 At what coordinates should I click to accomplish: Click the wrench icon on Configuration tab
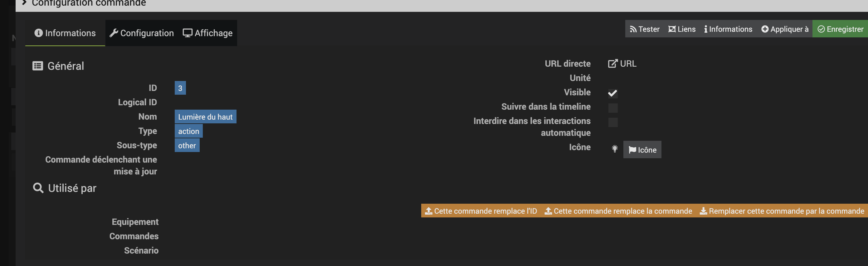point(114,33)
